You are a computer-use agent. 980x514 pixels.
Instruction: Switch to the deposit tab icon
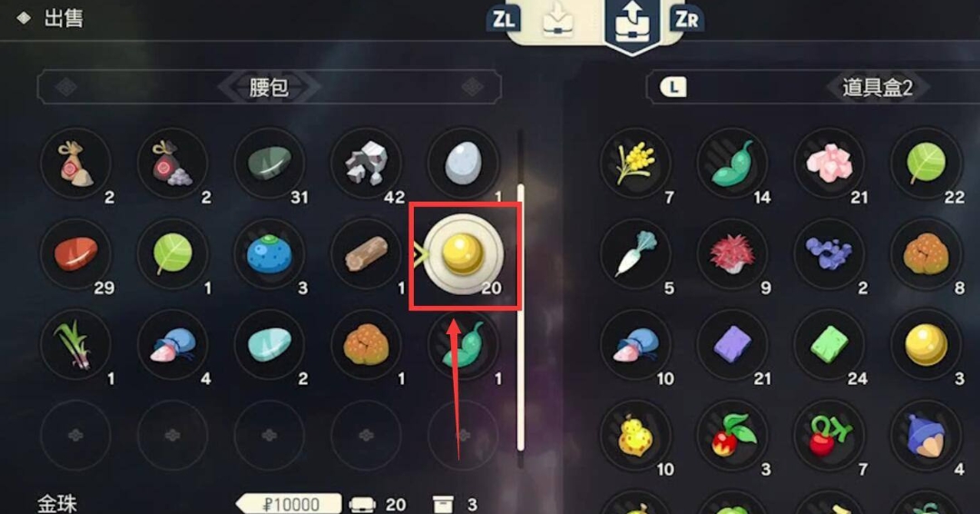pyautogui.click(x=558, y=20)
